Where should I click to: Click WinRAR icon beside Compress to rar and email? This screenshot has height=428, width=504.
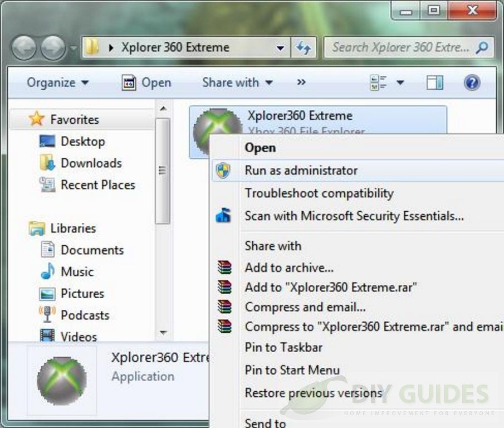pyautogui.click(x=224, y=327)
